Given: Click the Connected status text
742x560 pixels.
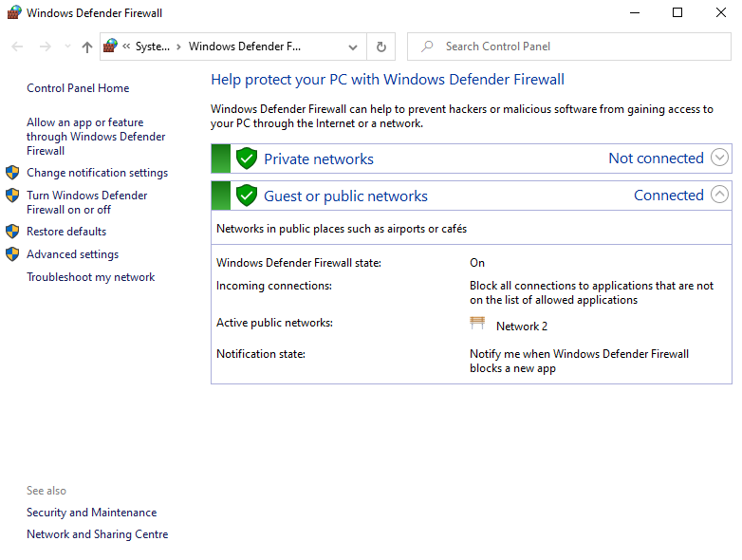Looking at the screenshot, I should pos(669,195).
